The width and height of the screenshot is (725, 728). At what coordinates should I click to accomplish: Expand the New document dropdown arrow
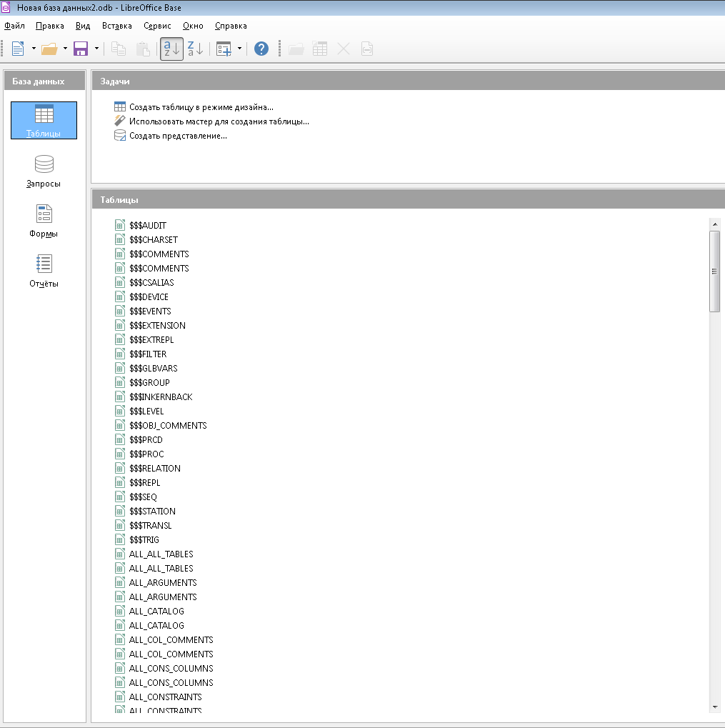pyautogui.click(x=34, y=49)
